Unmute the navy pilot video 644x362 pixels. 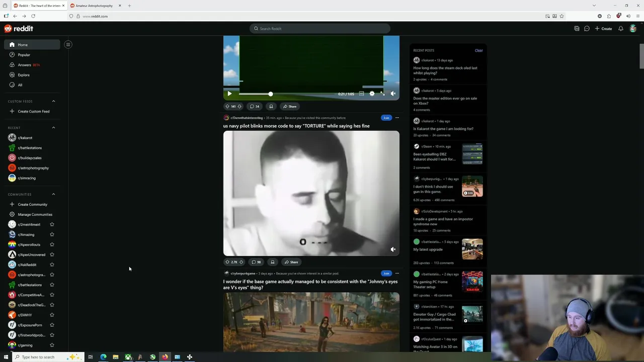[x=393, y=249]
